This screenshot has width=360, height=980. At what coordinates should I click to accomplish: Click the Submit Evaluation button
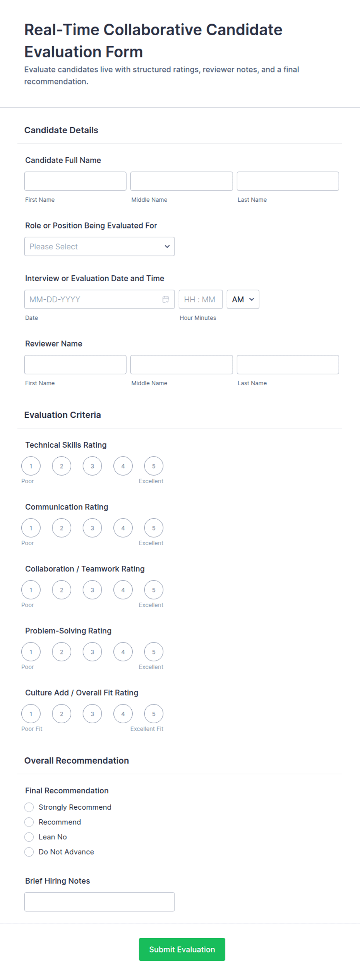click(x=182, y=949)
